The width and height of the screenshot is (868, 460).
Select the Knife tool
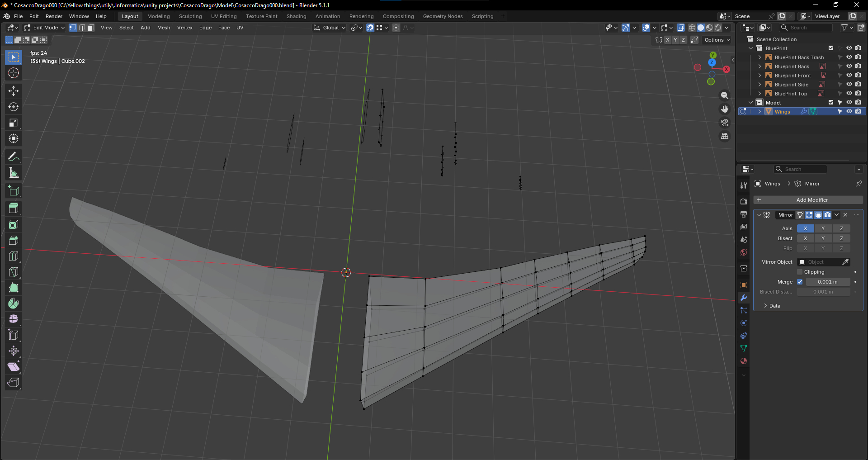pos(14,272)
